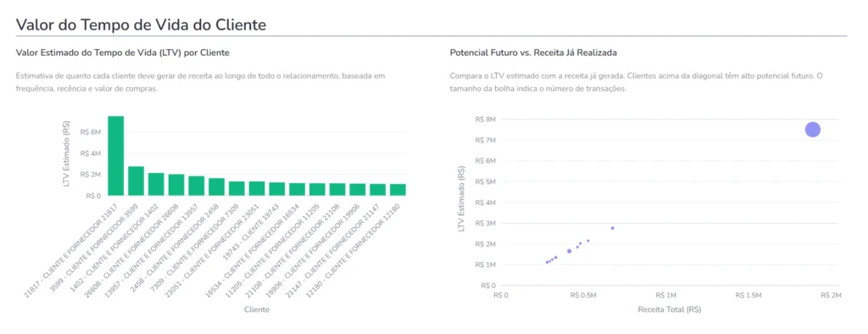Click the bar for client 19743
This screenshot has width=868, height=334.
(x=277, y=189)
